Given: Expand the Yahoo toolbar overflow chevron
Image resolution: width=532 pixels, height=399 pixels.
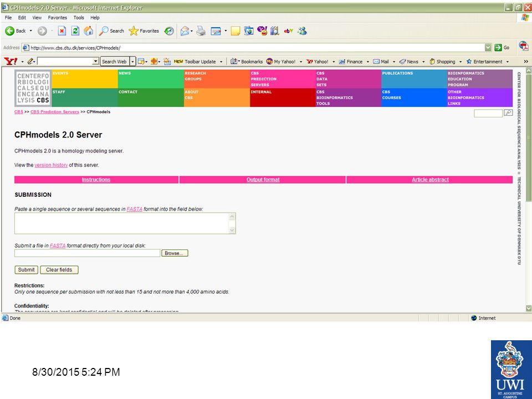Looking at the screenshot, I should pyautogui.click(x=526, y=62).
